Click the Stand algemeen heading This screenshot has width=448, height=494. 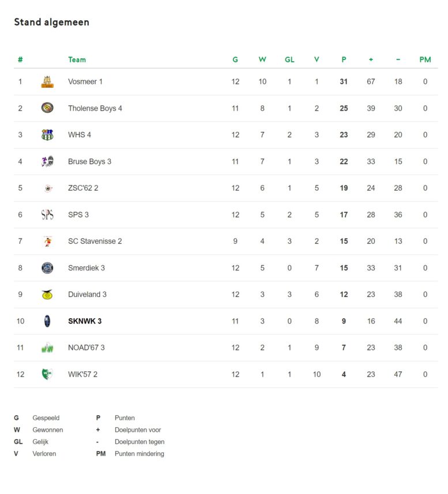click(x=52, y=22)
